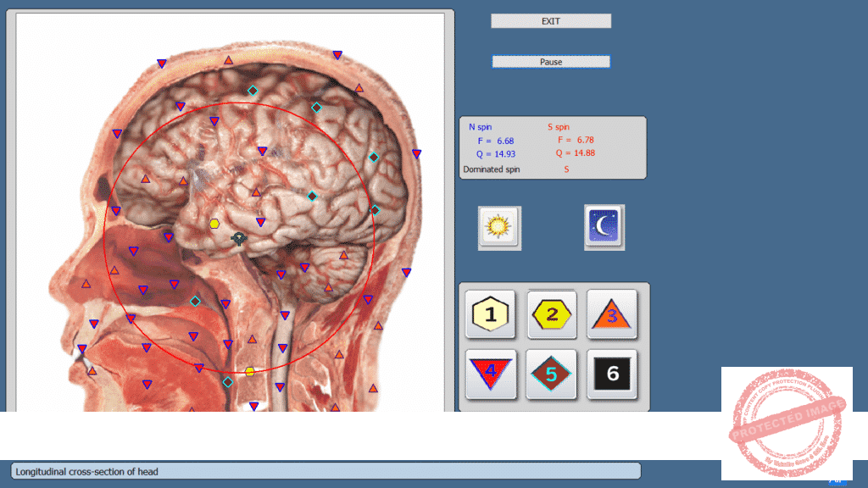Click inverted triangle marker on far right skull edge

point(416,153)
